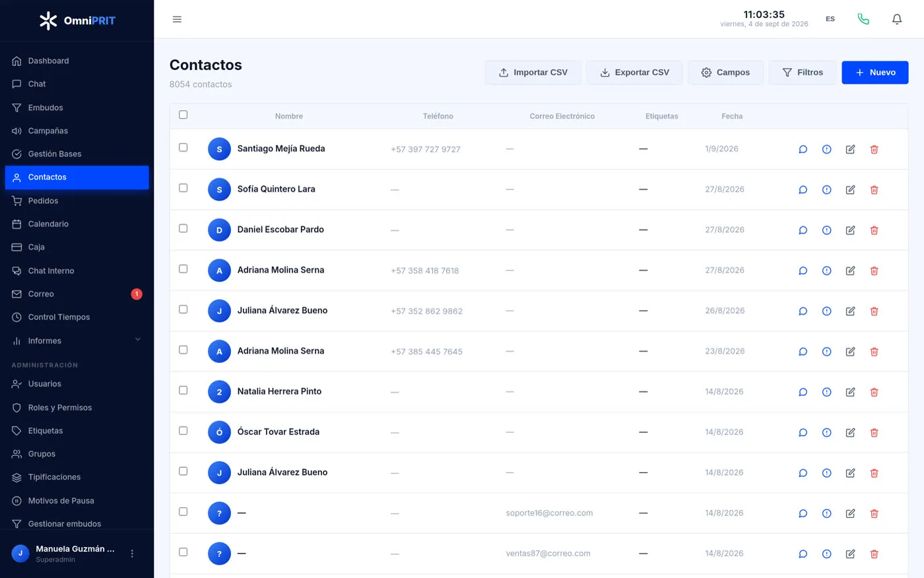
Task: Open Roles y Permisos page
Action: (77, 408)
